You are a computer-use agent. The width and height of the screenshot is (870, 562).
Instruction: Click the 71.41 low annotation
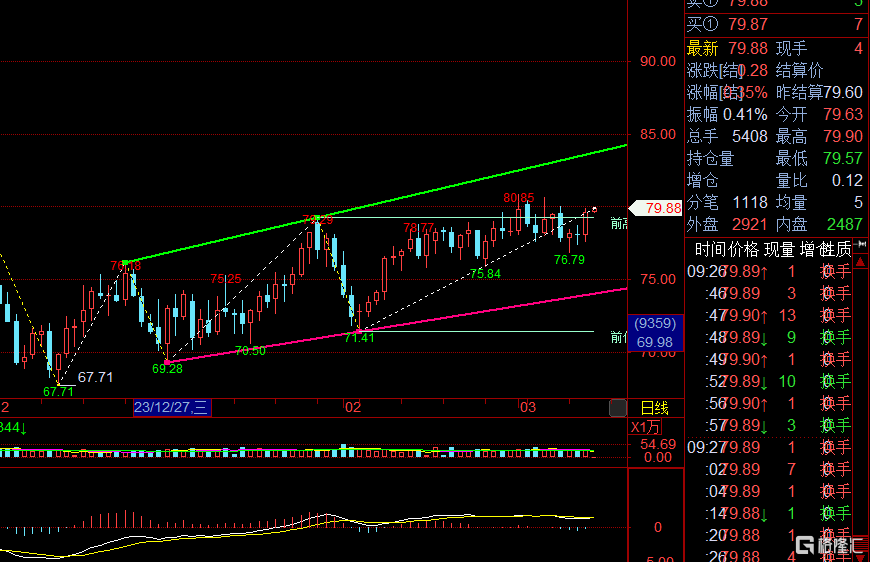click(x=359, y=338)
